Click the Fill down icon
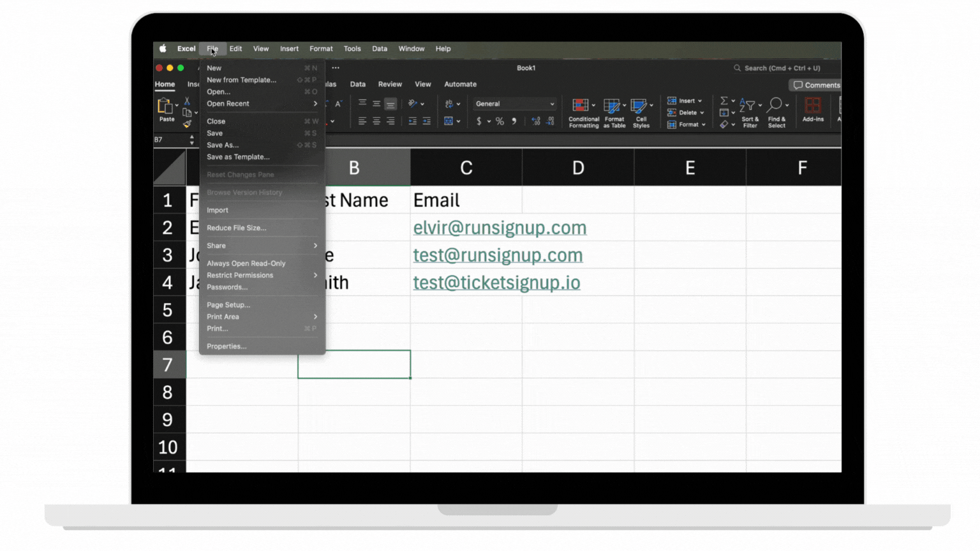The image size is (980, 551). pyautogui.click(x=724, y=113)
